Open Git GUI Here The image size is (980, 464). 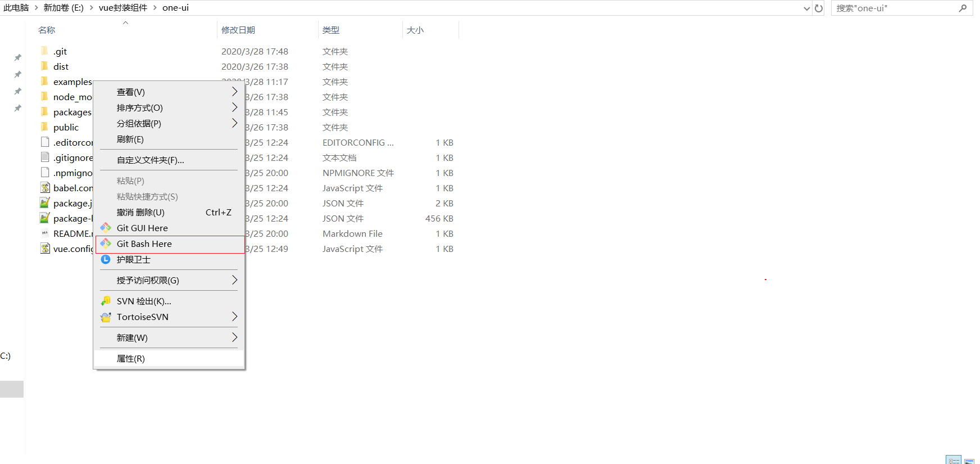click(169, 228)
